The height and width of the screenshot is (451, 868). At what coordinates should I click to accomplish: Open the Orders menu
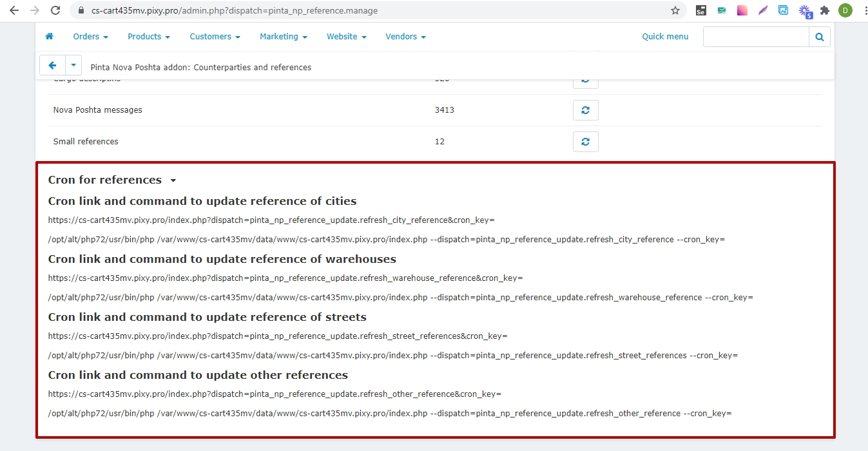[90, 37]
